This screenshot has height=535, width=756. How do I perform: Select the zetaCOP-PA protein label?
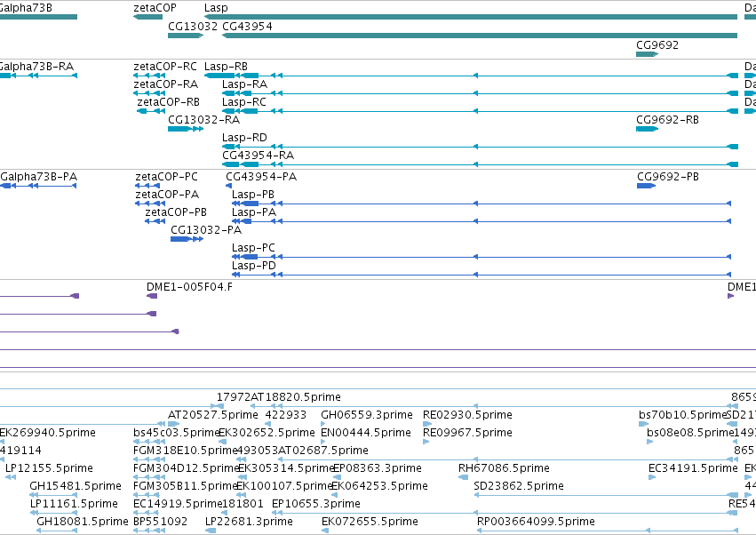[167, 195]
